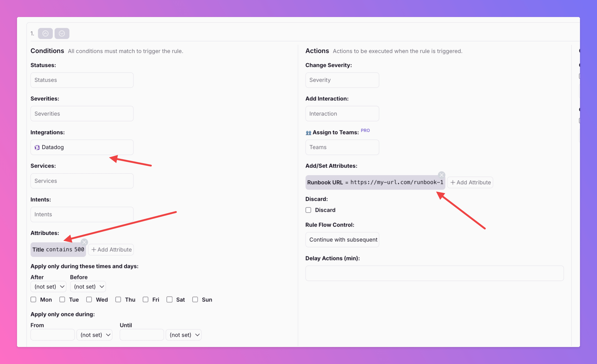Image resolution: width=597 pixels, height=364 pixels.
Task: Click the Until date input field
Action: click(142, 335)
